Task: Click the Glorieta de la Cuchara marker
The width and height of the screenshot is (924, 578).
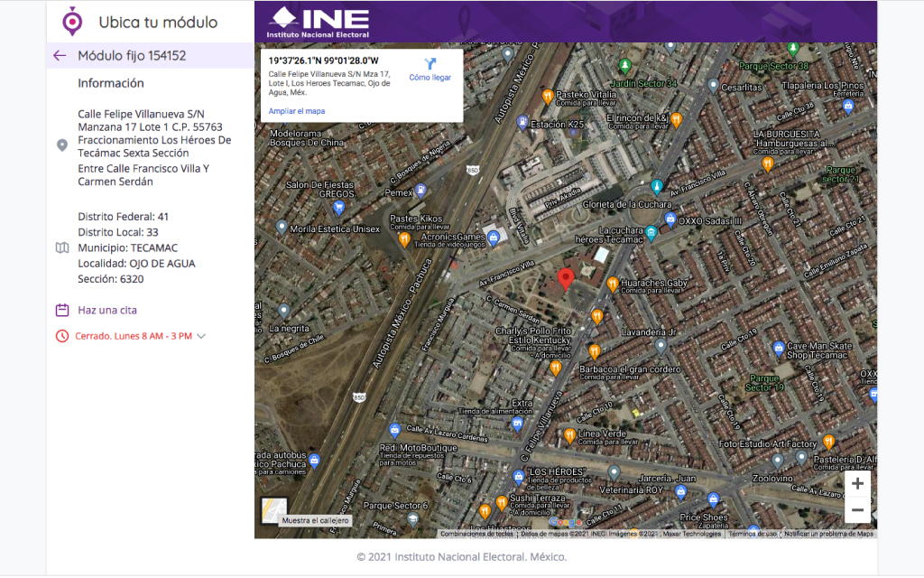Action: tap(657, 187)
